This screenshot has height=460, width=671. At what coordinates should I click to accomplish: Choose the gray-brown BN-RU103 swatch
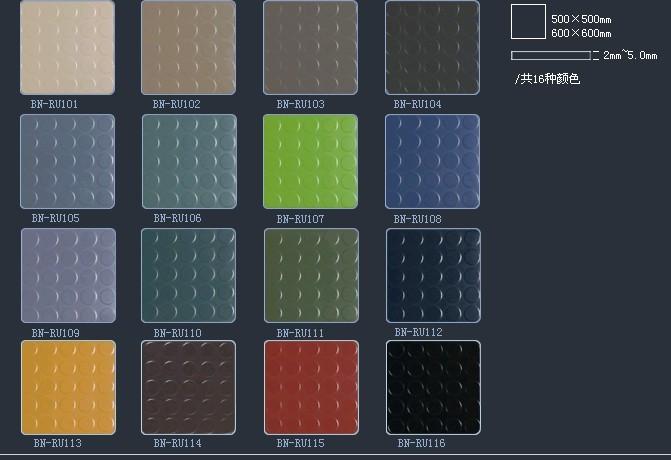(310, 47)
